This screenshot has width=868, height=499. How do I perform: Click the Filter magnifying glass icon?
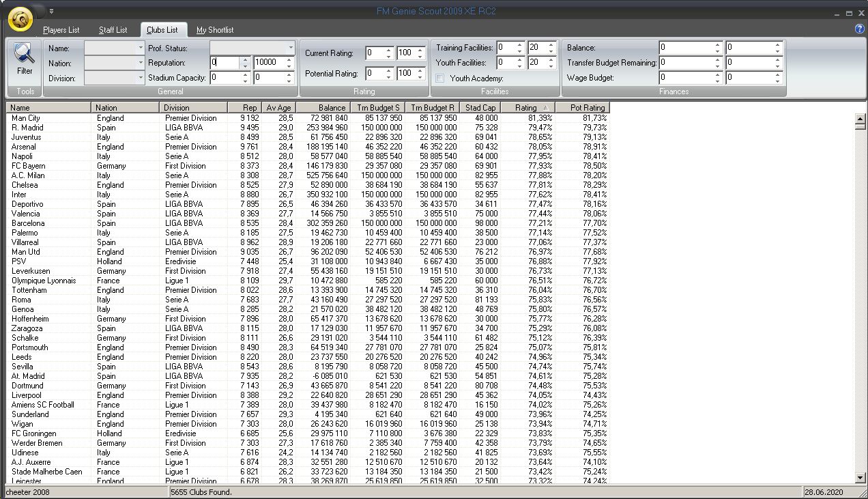pyautogui.click(x=24, y=54)
